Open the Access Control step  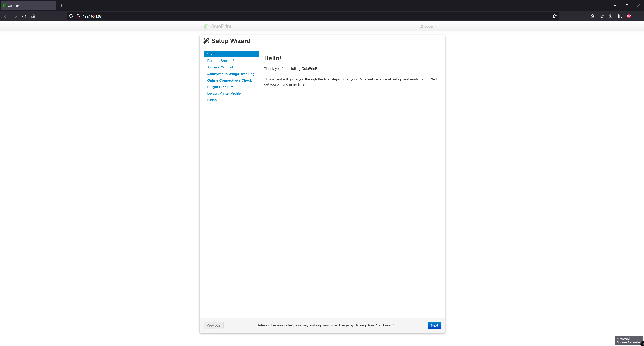click(x=220, y=67)
